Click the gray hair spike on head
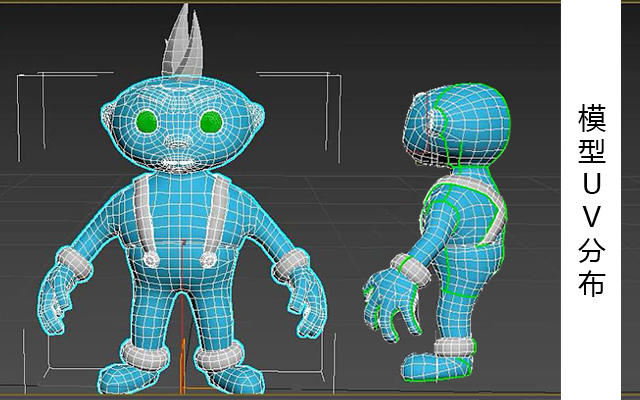This screenshot has height=400, width=640. 182,41
